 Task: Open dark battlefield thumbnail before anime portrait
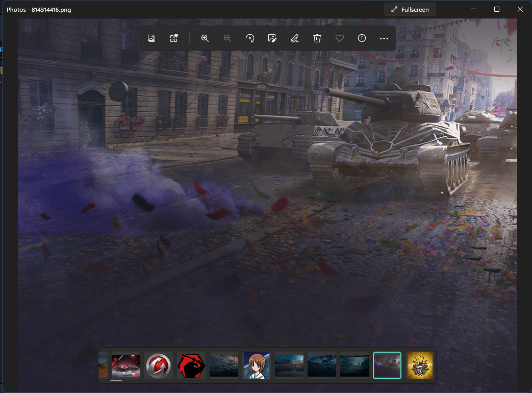pos(223,365)
